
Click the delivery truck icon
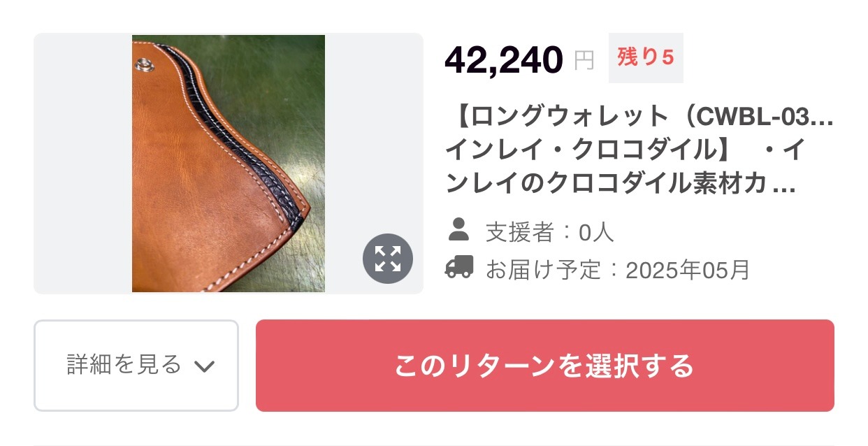tap(459, 267)
